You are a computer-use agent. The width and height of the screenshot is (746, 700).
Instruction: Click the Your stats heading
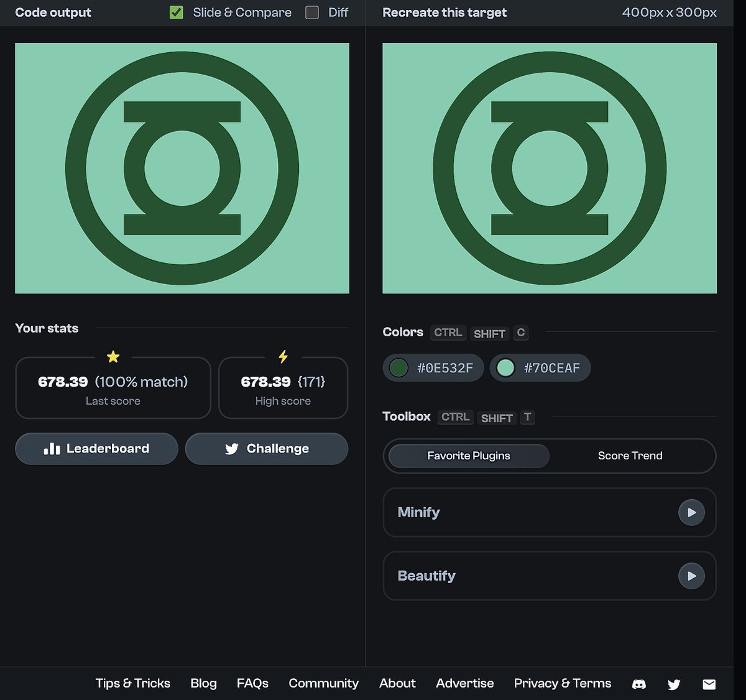tap(47, 328)
